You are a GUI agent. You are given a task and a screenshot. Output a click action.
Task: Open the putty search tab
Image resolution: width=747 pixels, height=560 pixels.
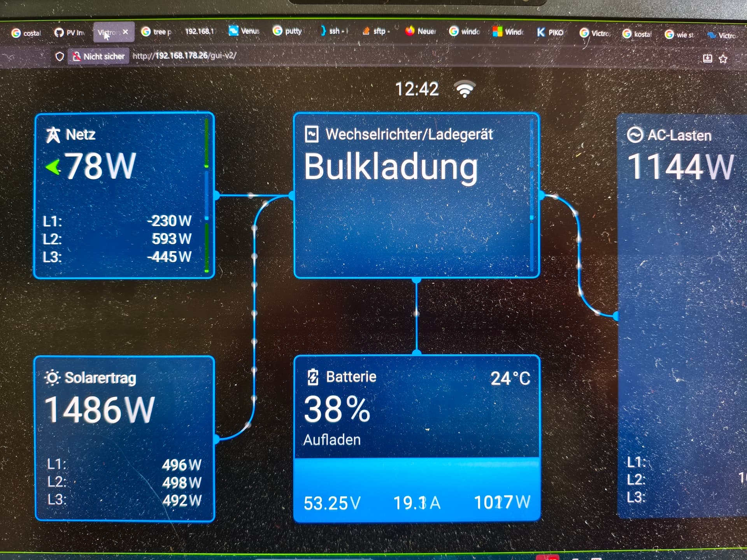pyautogui.click(x=288, y=31)
